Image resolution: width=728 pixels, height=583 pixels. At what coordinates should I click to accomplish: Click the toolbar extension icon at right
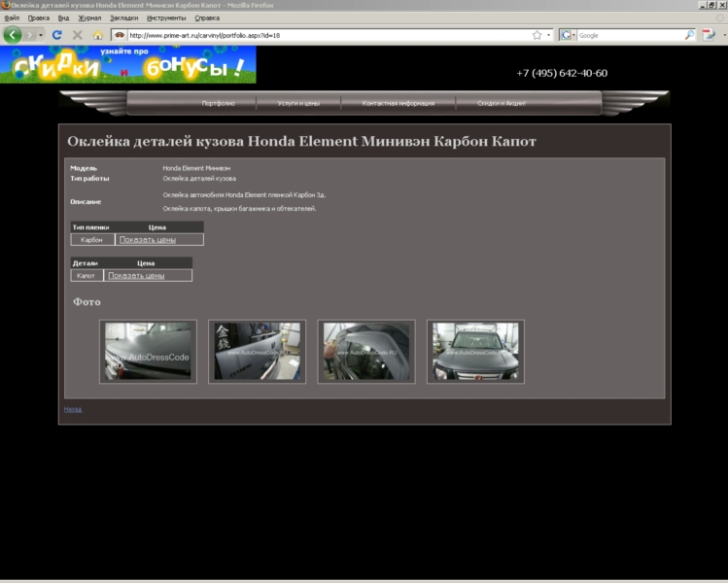709,35
